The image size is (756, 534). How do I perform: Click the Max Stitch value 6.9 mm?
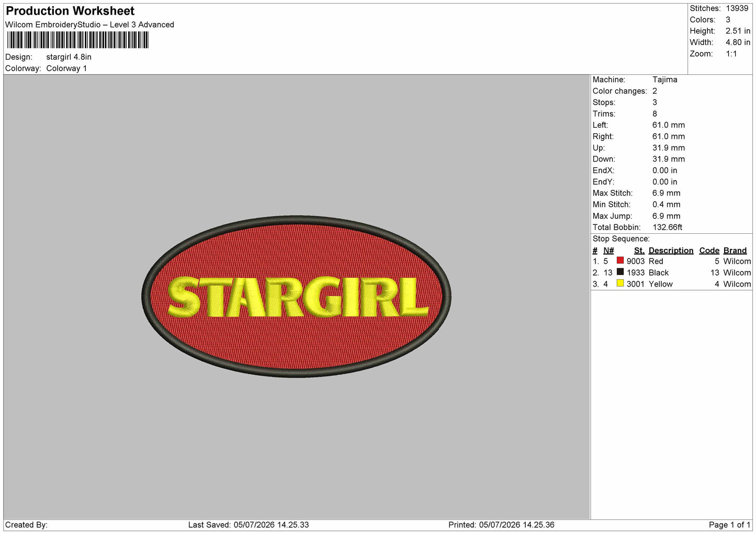coord(666,193)
